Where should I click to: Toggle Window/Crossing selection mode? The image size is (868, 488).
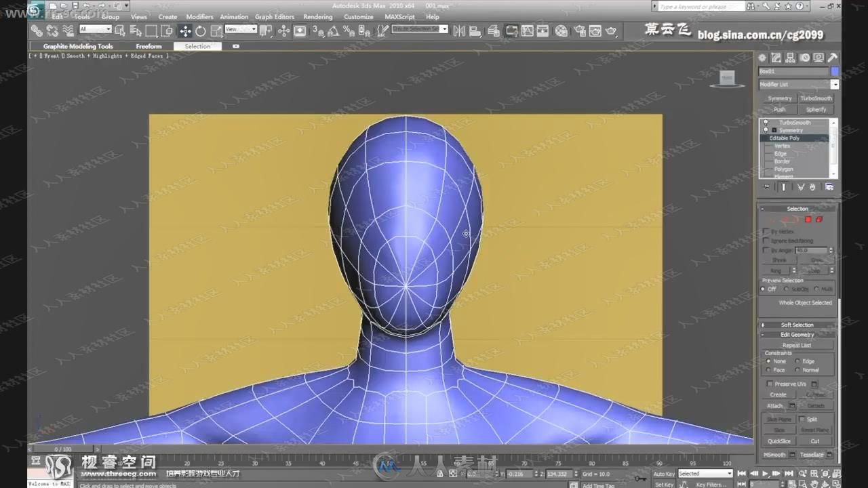point(166,30)
